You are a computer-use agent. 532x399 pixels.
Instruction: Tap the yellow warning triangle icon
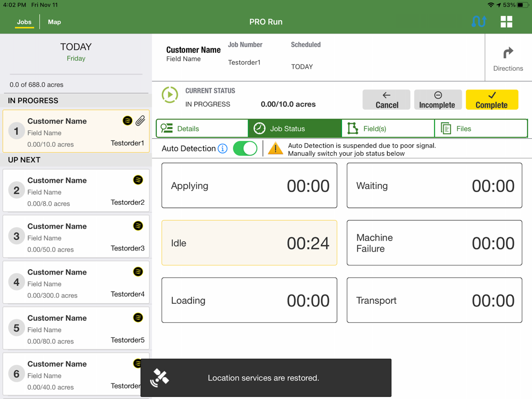[275, 148]
